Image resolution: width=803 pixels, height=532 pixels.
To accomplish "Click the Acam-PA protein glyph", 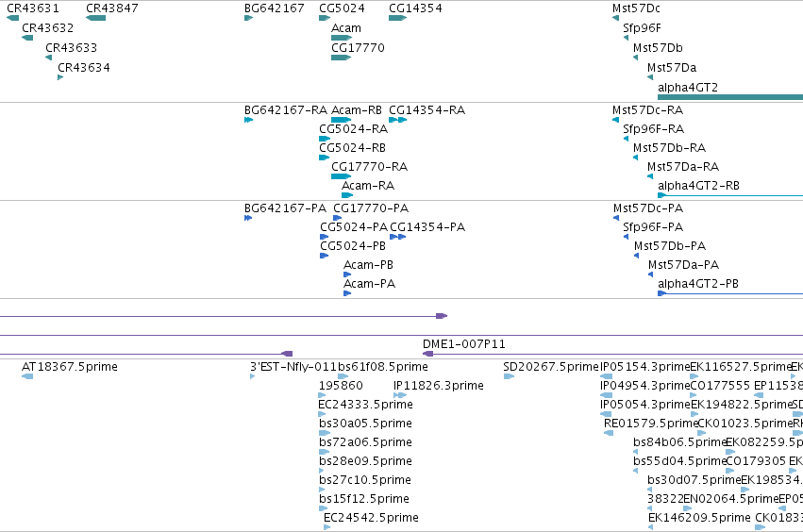I will click(347, 293).
